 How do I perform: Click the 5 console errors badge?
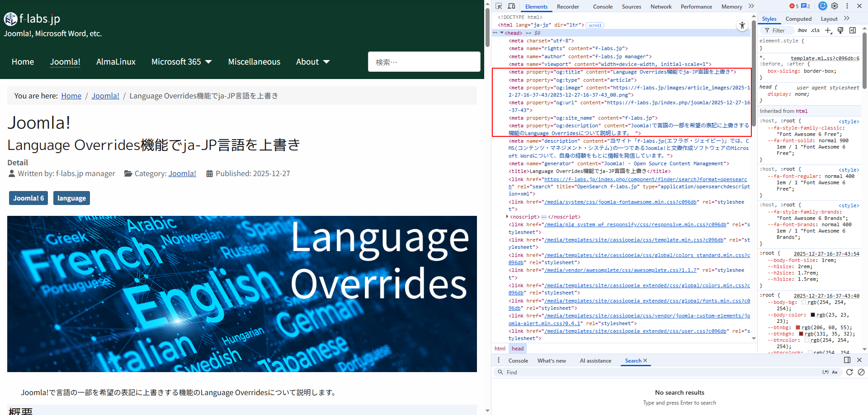coord(793,6)
